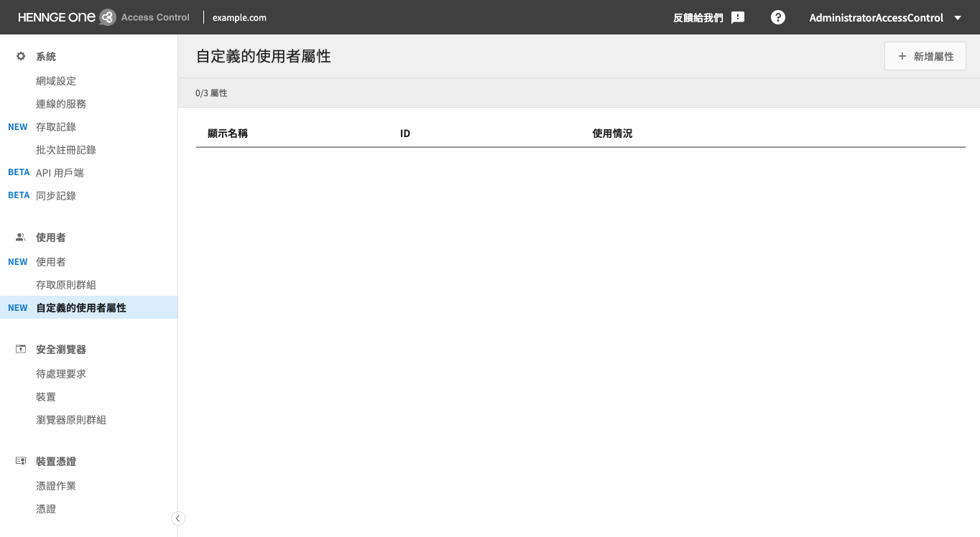The width and height of the screenshot is (980, 537).
Task: Click the 系統 section heading
Action: [x=46, y=57]
